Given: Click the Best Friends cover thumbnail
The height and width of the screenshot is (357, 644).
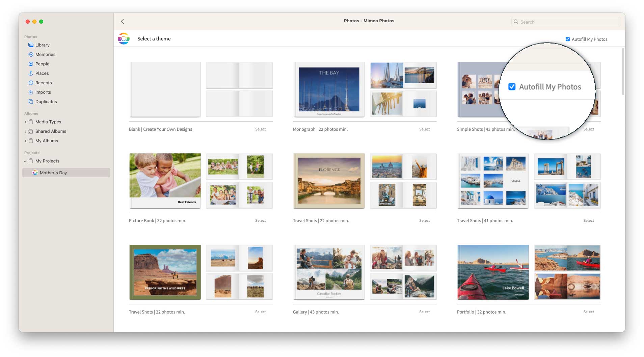Looking at the screenshot, I should [x=165, y=181].
